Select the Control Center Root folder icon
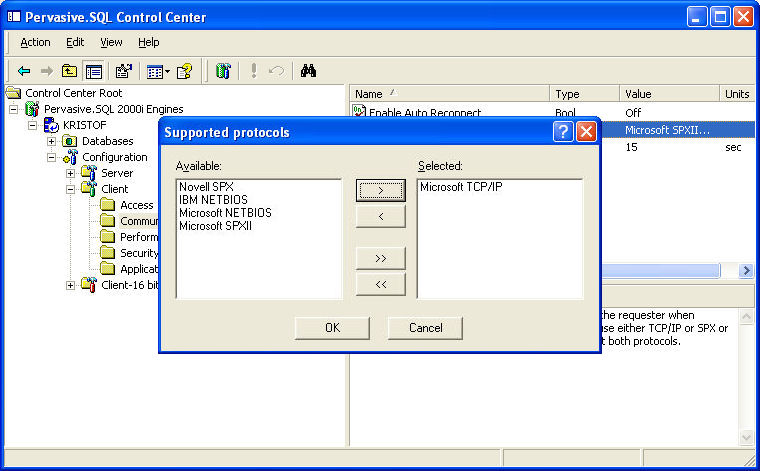Viewport: 760px width, 471px height. pos(14,93)
